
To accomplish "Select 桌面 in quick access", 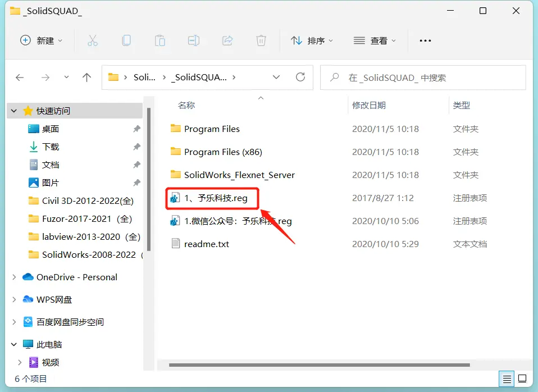I will click(x=51, y=129).
